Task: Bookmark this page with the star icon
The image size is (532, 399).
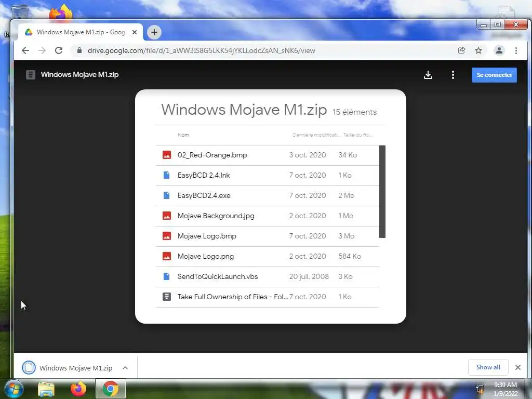Action: pyautogui.click(x=478, y=50)
